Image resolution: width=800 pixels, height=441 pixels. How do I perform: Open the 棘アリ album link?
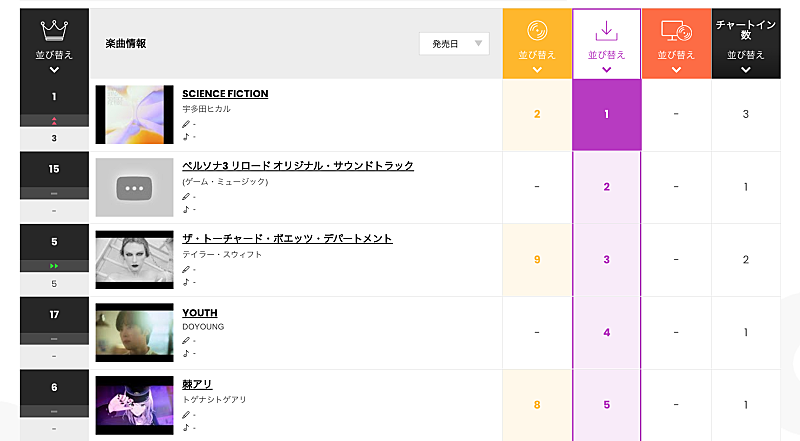tap(197, 384)
